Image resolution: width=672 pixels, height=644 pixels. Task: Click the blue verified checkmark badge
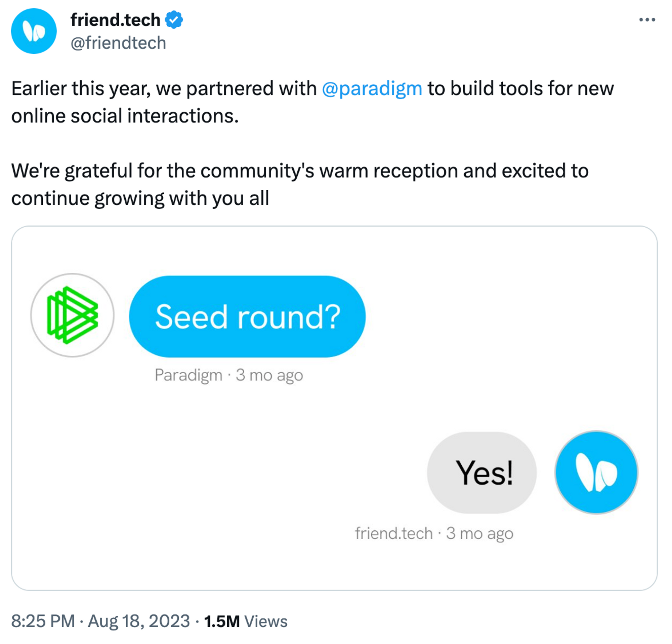[x=174, y=20]
